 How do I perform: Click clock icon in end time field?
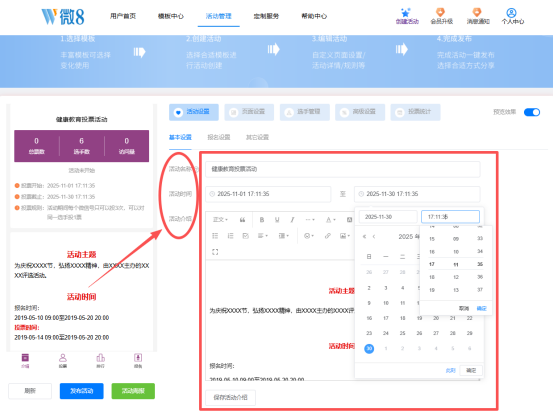(361, 194)
